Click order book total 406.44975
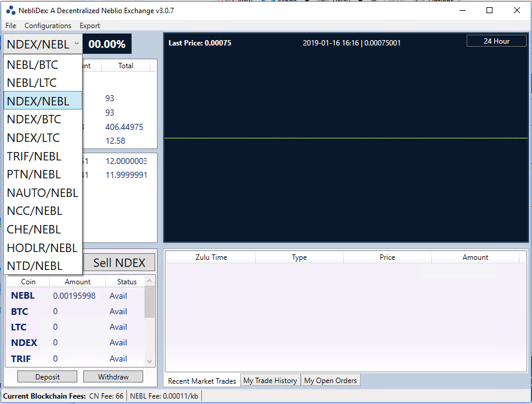532x404 pixels. [124, 127]
